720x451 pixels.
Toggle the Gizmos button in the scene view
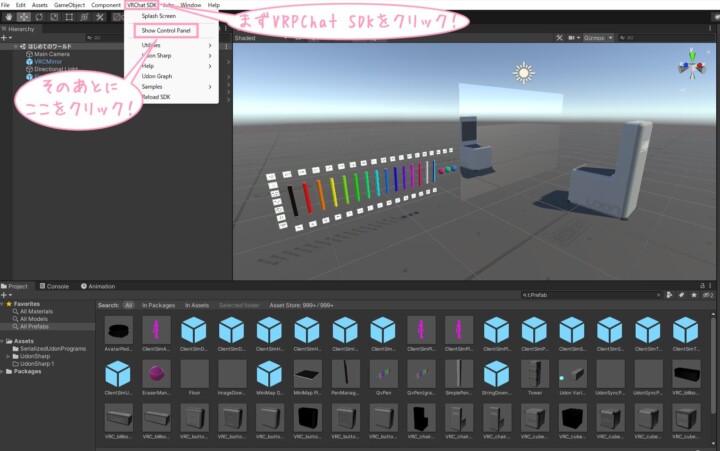594,38
